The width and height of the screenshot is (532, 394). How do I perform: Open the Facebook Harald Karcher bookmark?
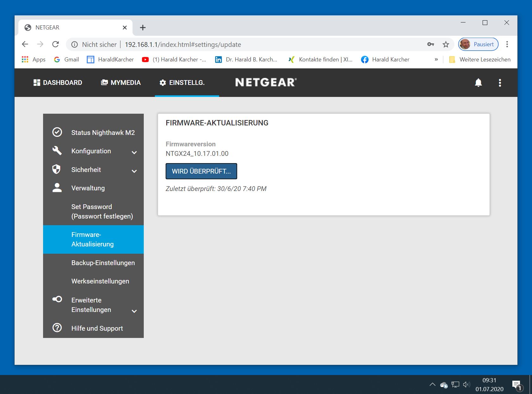385,60
